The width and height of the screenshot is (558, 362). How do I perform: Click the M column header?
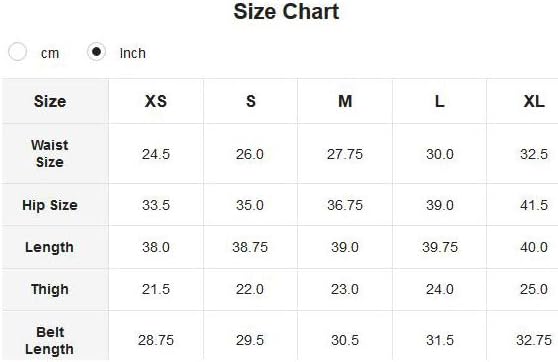tap(345, 101)
